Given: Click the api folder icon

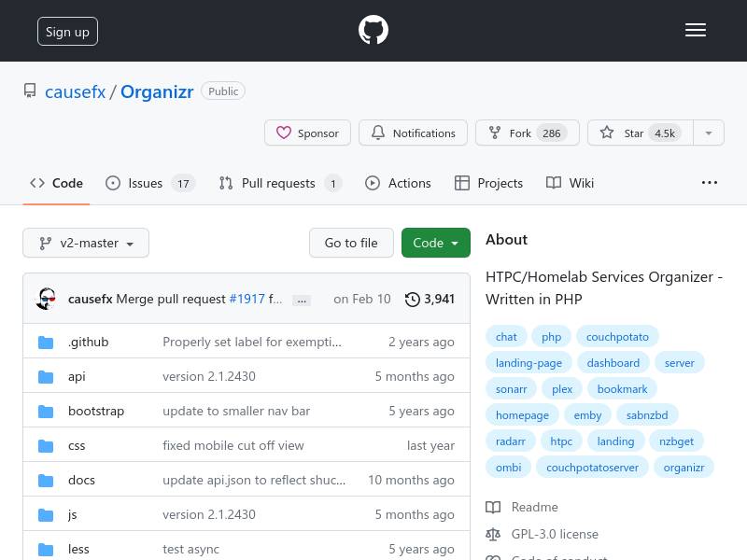Looking at the screenshot, I should pos(46,377).
